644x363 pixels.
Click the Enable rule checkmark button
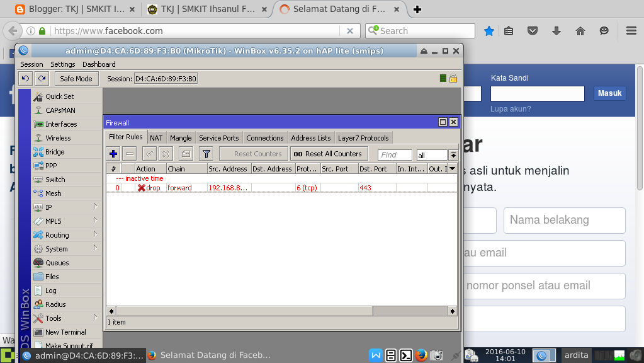click(149, 154)
